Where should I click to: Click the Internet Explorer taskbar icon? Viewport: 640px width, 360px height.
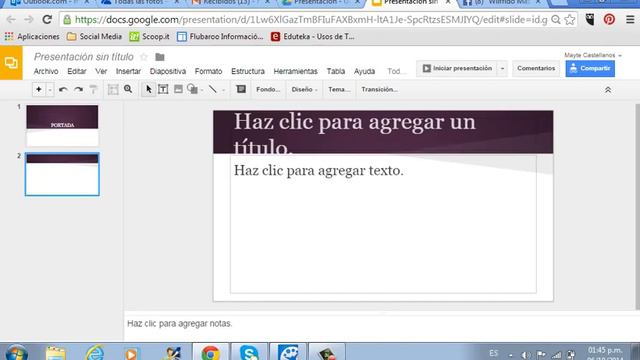coord(95,353)
